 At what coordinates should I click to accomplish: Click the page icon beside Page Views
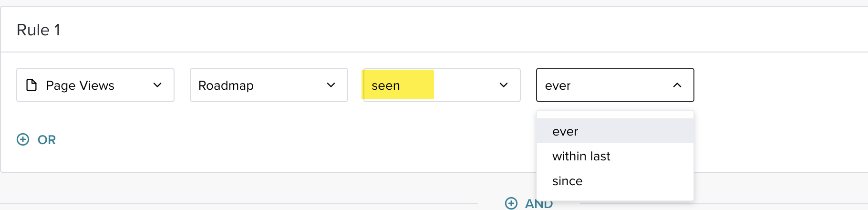coord(31,85)
